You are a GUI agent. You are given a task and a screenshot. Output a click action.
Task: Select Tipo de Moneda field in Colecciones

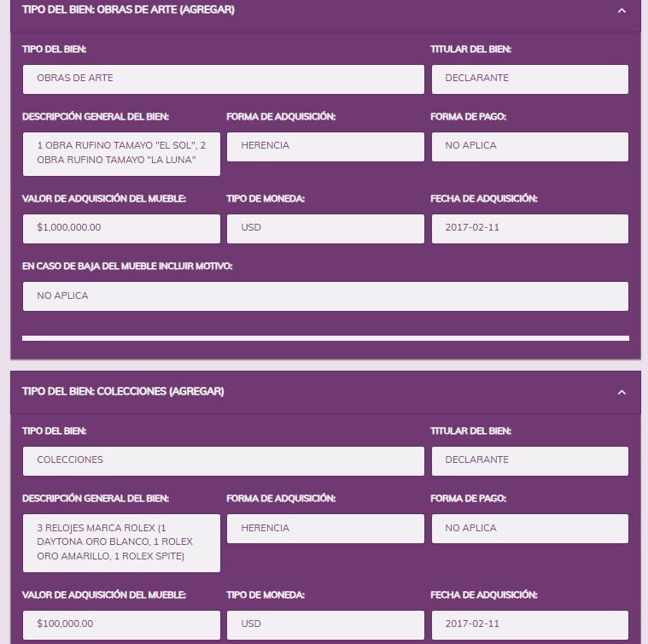pos(325,624)
